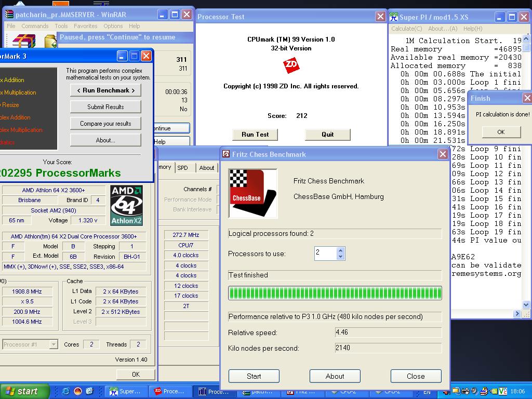Screen dimensions: 532x399
Task: Click Compare your results button
Action: (105, 124)
